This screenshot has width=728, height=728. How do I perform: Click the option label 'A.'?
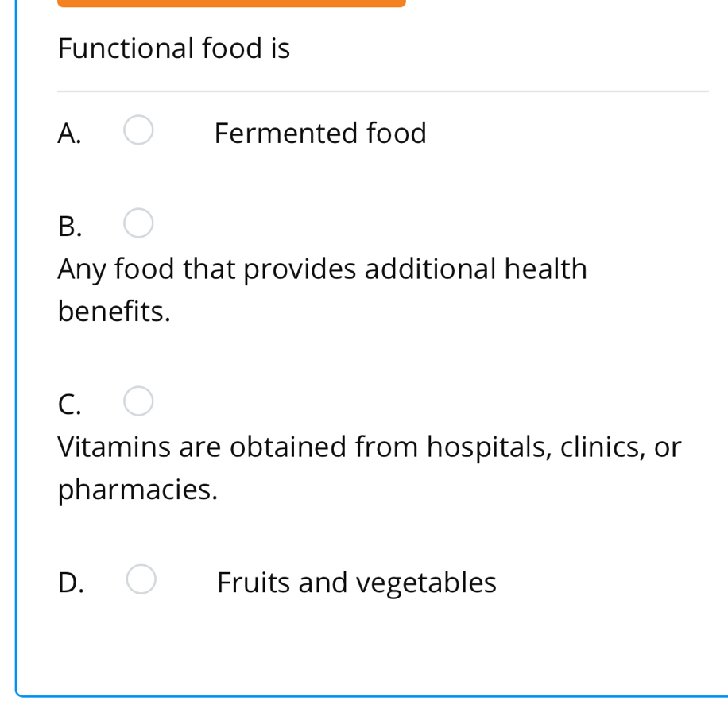(70, 134)
